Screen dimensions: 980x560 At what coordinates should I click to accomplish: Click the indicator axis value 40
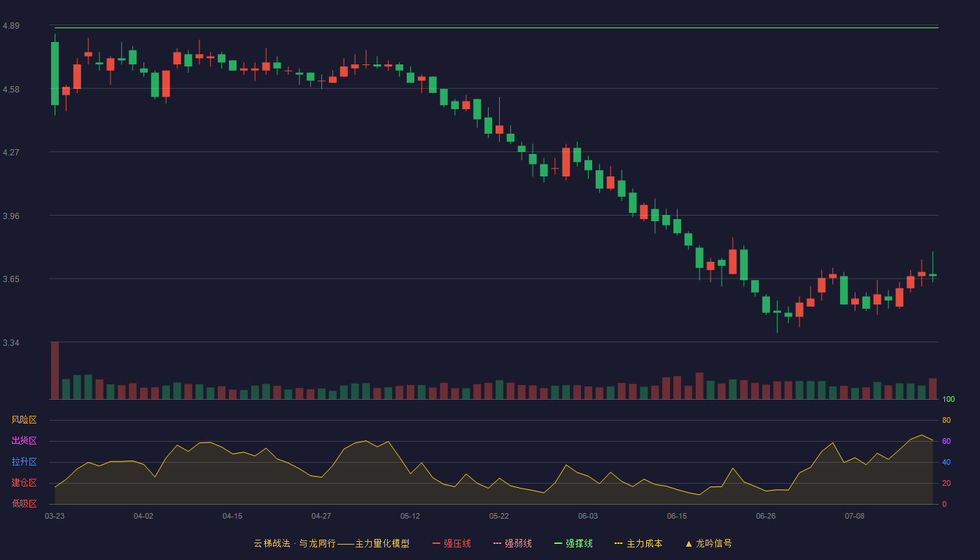pos(946,462)
